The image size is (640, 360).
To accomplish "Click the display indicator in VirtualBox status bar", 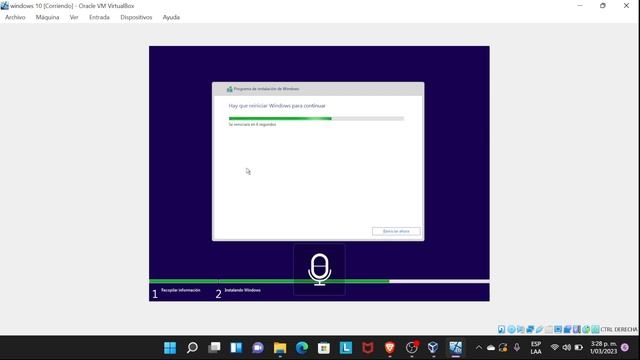I will tap(558, 329).
